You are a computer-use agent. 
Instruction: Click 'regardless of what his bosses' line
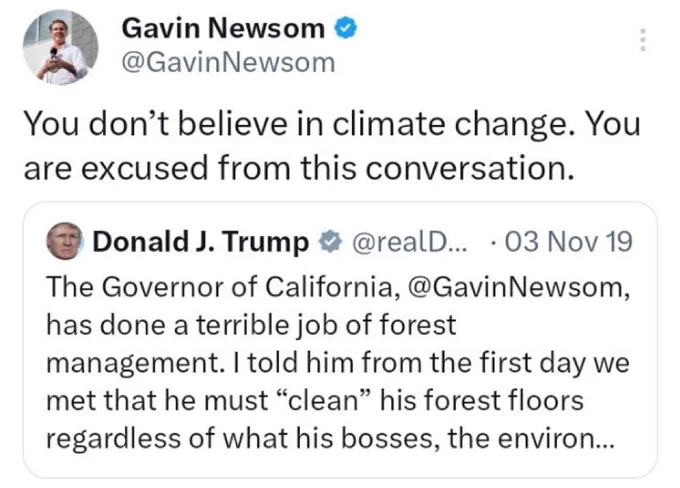(245, 439)
